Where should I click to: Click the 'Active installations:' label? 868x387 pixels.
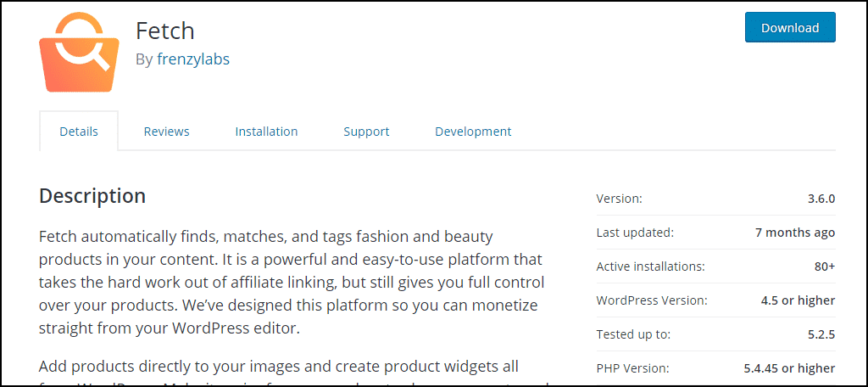click(650, 266)
